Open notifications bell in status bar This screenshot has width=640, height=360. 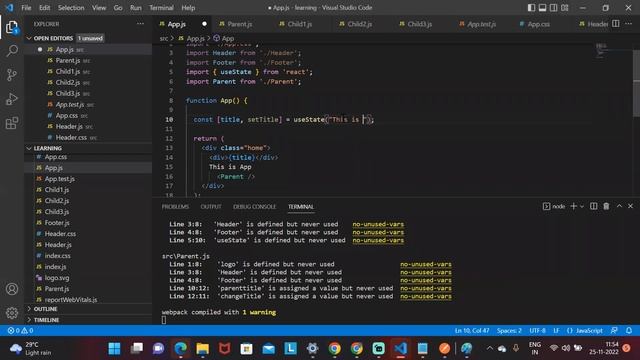click(629, 331)
